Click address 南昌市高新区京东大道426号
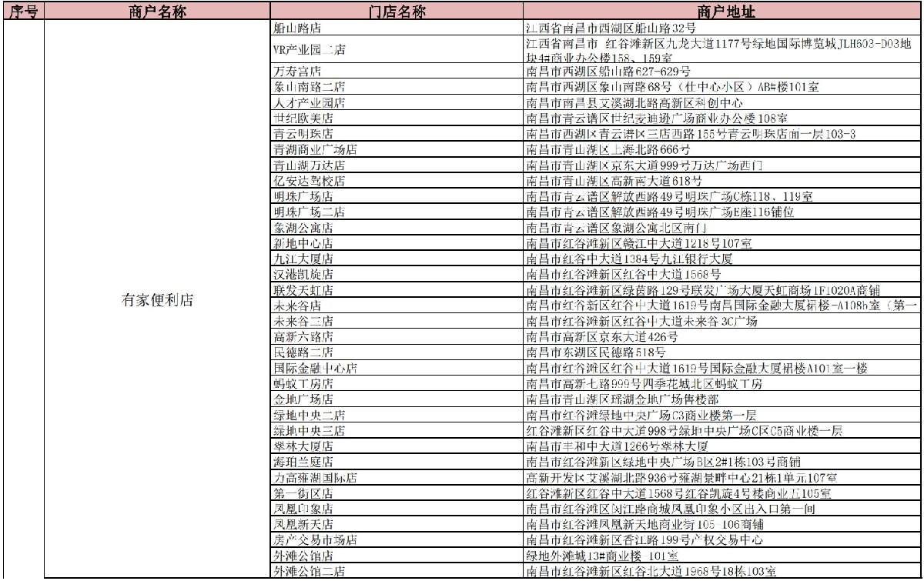 [603, 337]
